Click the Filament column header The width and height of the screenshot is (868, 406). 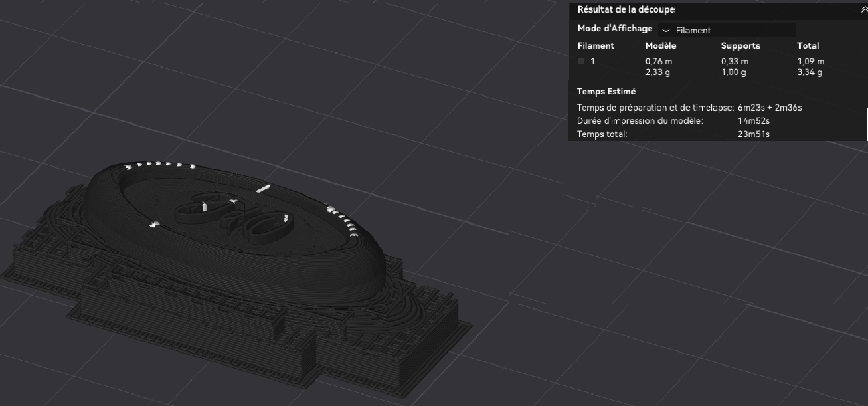pos(596,46)
